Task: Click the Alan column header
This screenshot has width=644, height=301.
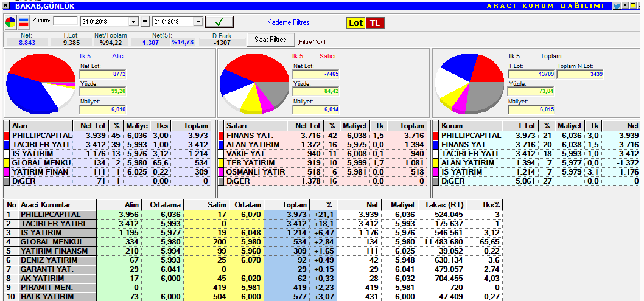Action: tap(41, 126)
